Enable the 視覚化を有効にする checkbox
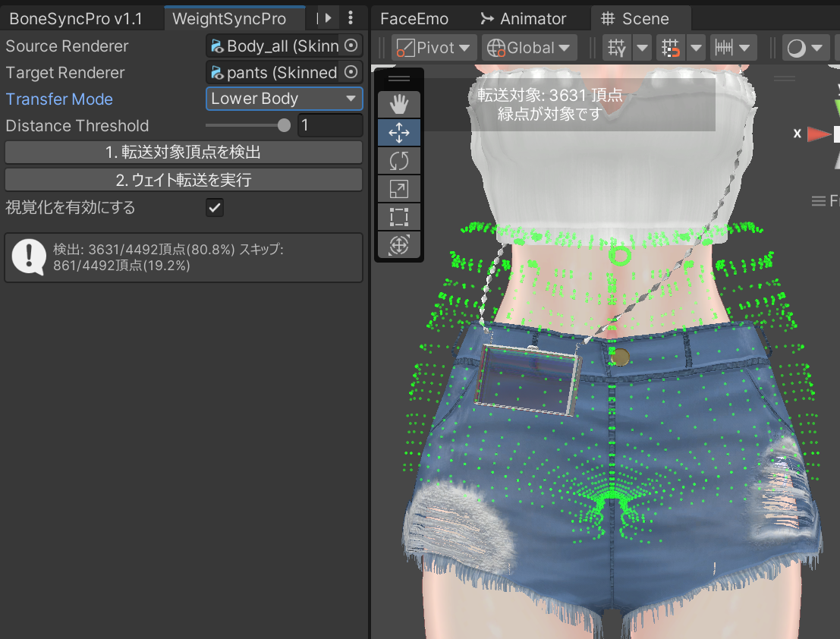 pyautogui.click(x=214, y=207)
